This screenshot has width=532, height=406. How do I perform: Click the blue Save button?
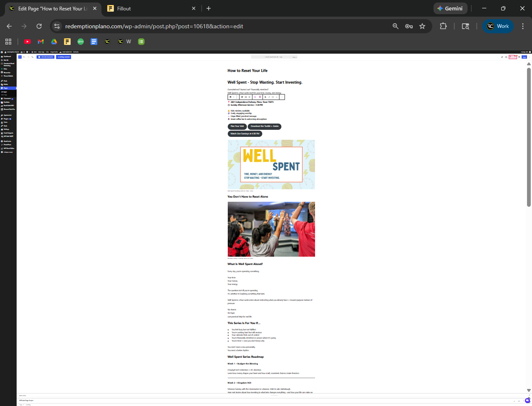(524, 57)
